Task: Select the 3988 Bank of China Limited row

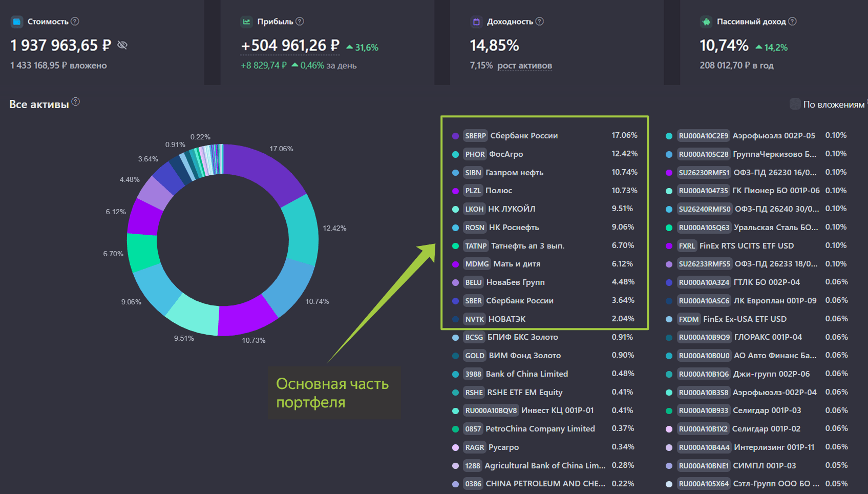Action: pos(526,374)
